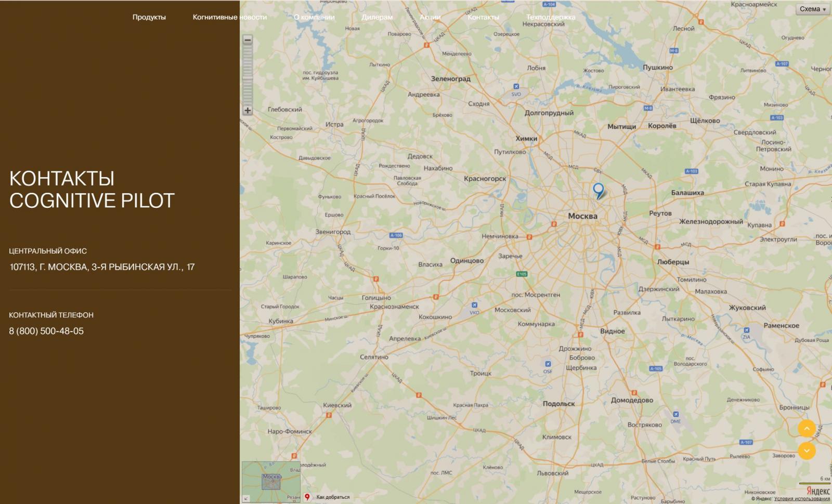Click the blue office location marker
Viewport: 832px width, 504px height.
[x=599, y=191]
